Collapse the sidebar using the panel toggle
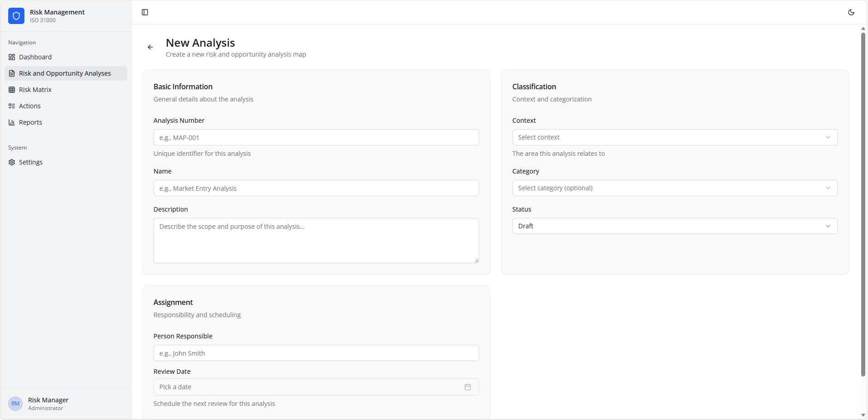868x420 pixels. coord(145,12)
